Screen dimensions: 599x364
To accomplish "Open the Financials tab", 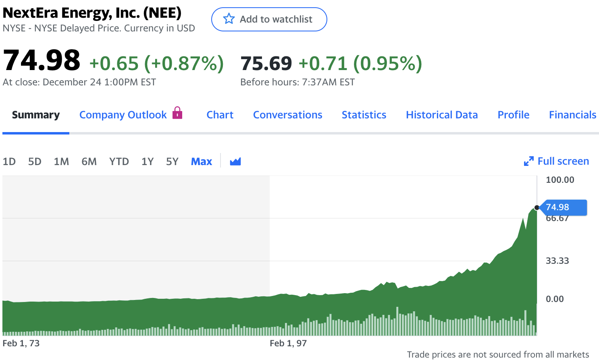I will [573, 115].
